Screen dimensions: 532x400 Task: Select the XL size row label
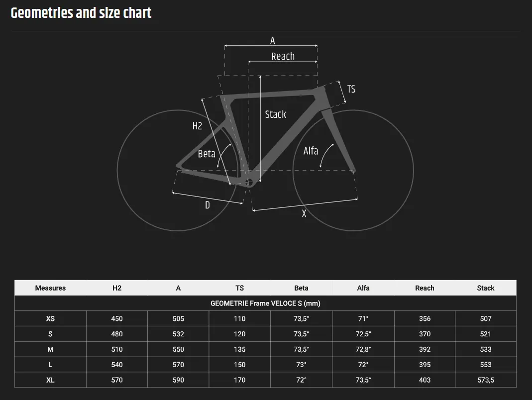tap(50, 380)
